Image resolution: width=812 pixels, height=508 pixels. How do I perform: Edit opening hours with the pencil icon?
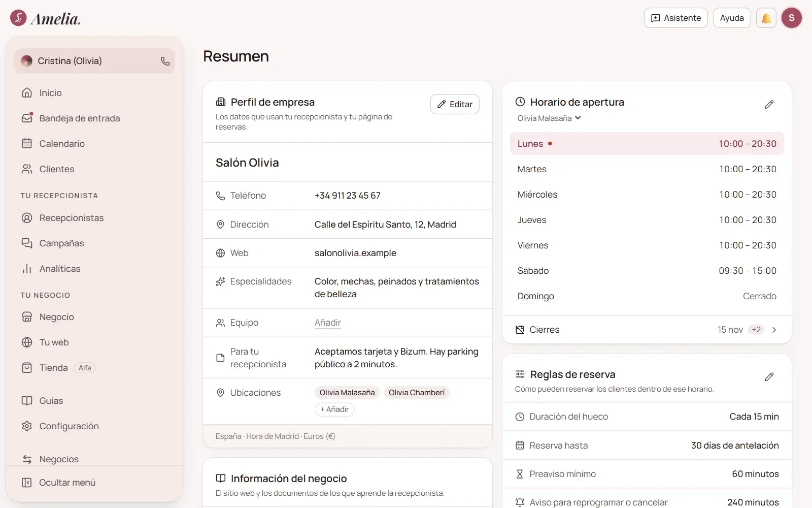tap(769, 105)
